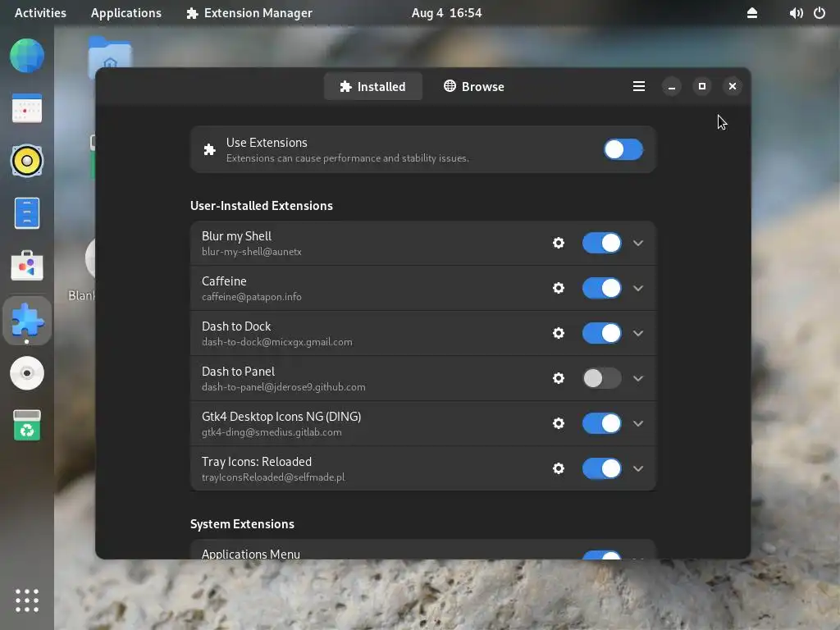Screen dimensions: 840x630
Task: Expand the Dash to Panel row
Action: tap(638, 378)
